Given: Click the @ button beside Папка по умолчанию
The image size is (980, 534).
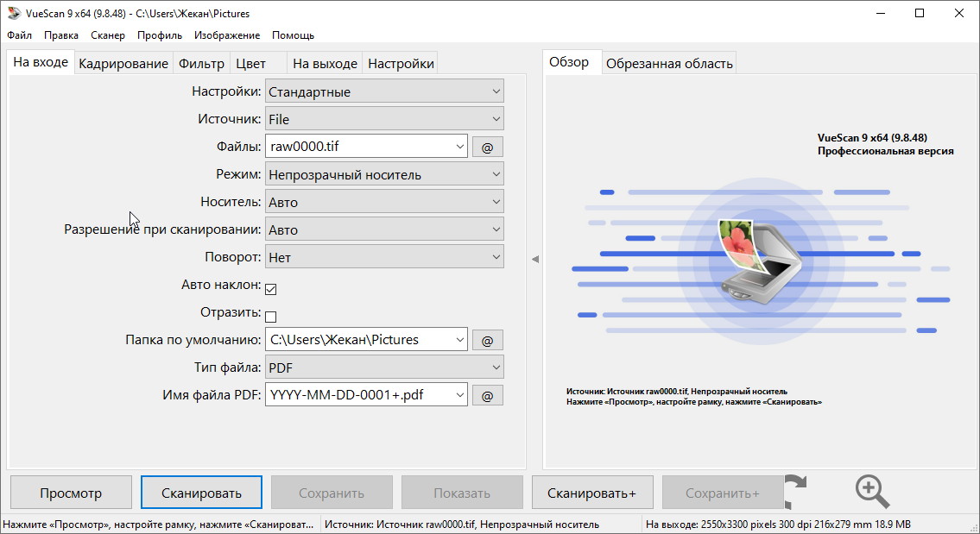Looking at the screenshot, I should click(487, 341).
